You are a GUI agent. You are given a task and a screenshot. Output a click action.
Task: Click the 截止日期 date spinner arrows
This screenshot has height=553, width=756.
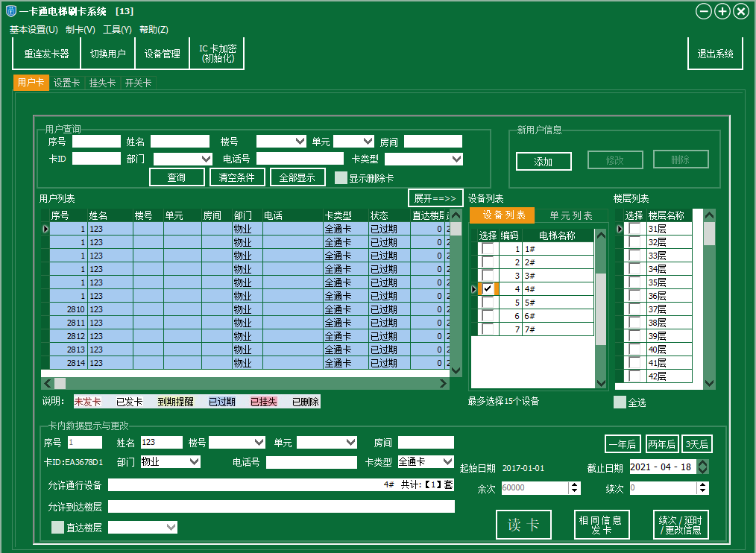click(703, 467)
